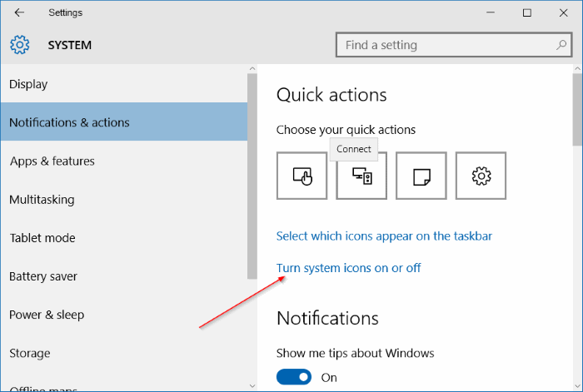Click the SYSTEM gear icon in the header

click(20, 45)
